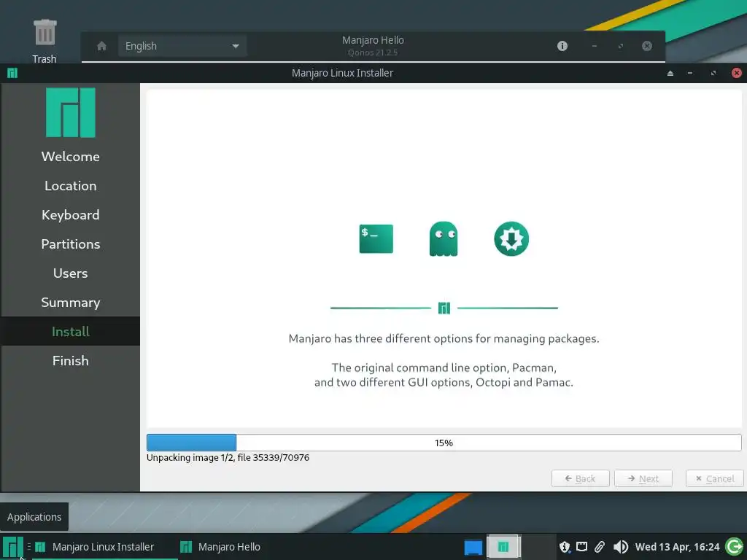Click the Next button
This screenshot has height=560, width=747.
643,478
